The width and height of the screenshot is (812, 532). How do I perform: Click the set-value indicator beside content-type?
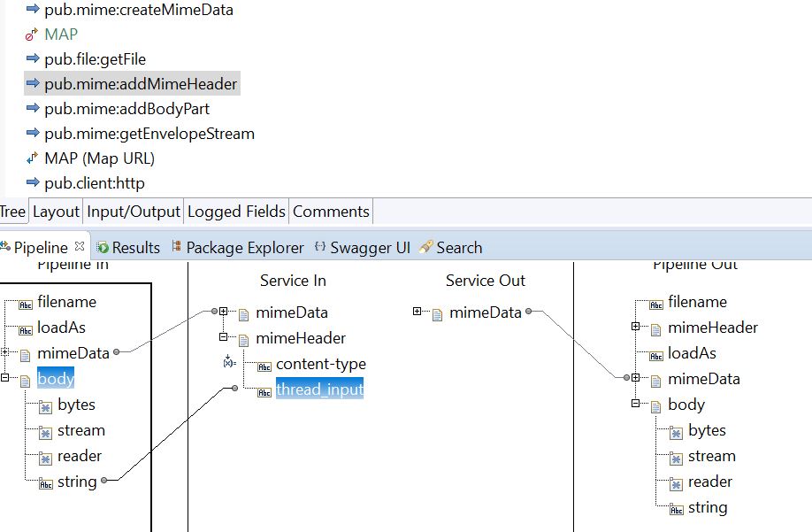229,361
